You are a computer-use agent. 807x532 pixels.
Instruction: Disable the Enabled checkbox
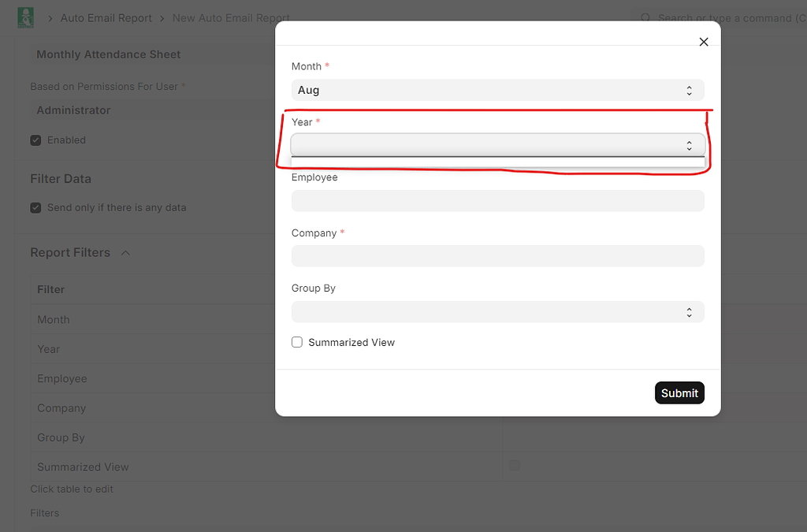click(x=35, y=140)
